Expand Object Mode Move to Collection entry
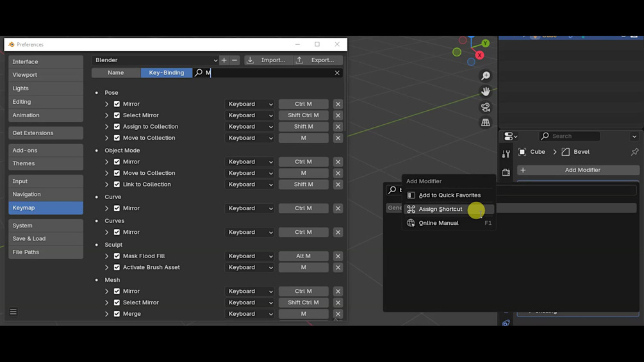The width and height of the screenshot is (644, 362). coord(107,173)
